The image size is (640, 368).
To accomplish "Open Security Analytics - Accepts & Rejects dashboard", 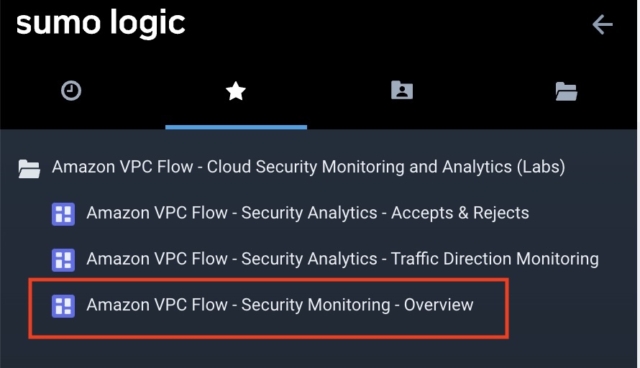I will pos(307,213).
